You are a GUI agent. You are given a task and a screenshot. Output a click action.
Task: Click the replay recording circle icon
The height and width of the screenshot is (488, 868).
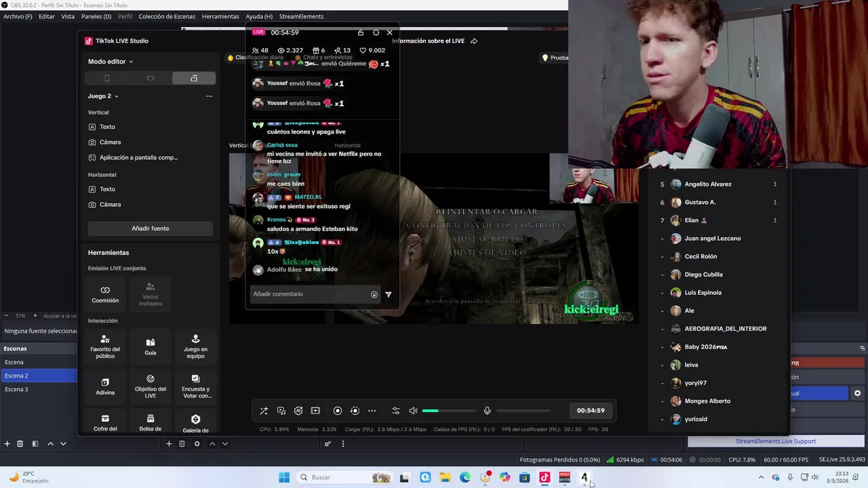(355, 411)
